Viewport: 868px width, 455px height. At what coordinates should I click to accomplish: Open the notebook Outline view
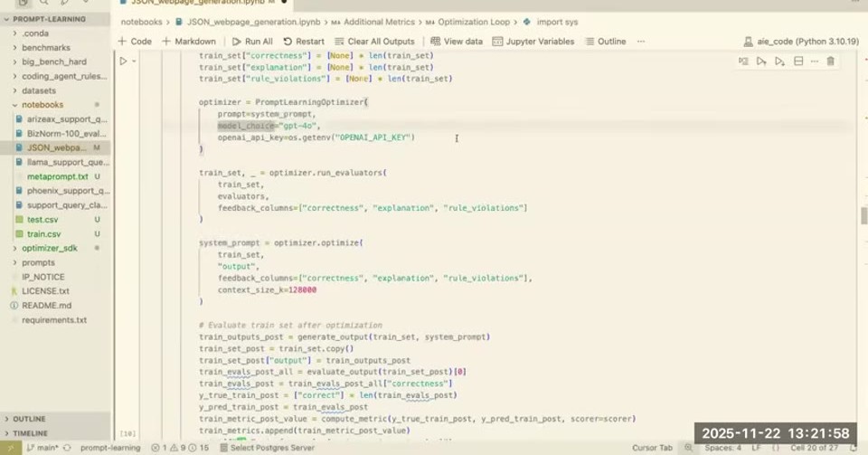click(x=606, y=42)
